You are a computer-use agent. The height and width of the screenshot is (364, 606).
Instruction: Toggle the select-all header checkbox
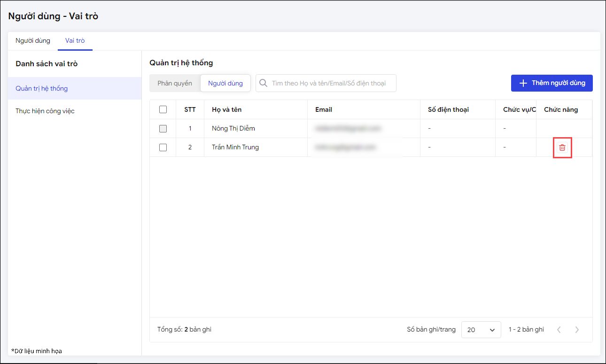coord(163,109)
